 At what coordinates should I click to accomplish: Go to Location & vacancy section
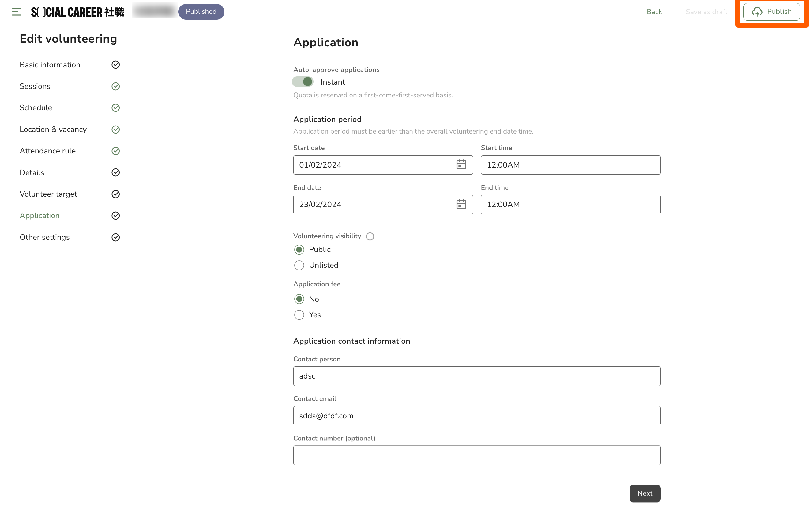(53, 130)
